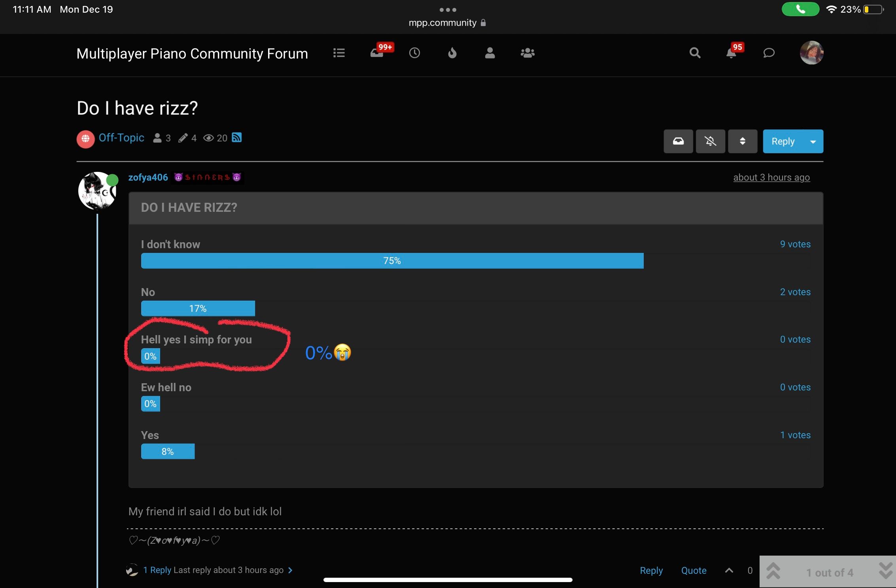896x588 pixels.
Task: Open the post sort options dropdown
Action: point(742,141)
